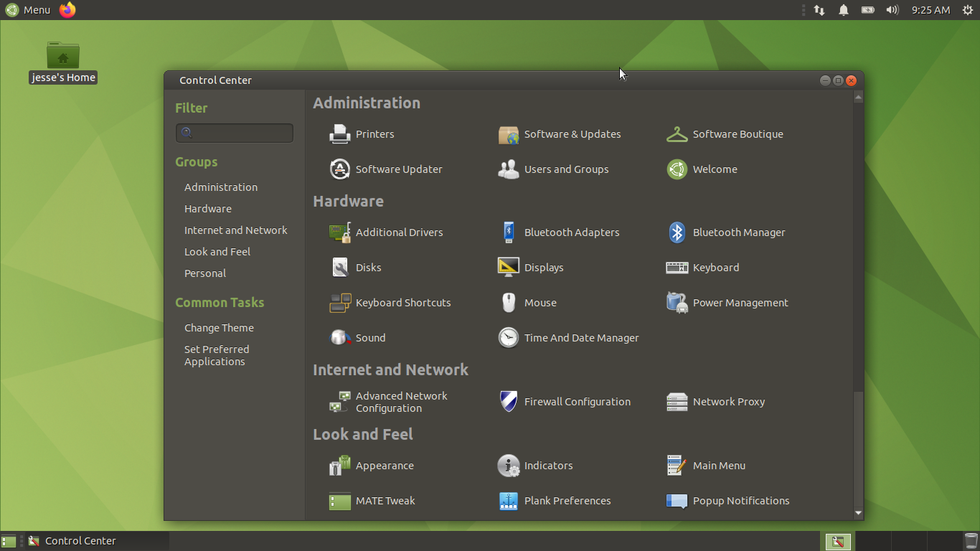
Task: Open the Bluetooth Adapters icon
Action: point(509,232)
